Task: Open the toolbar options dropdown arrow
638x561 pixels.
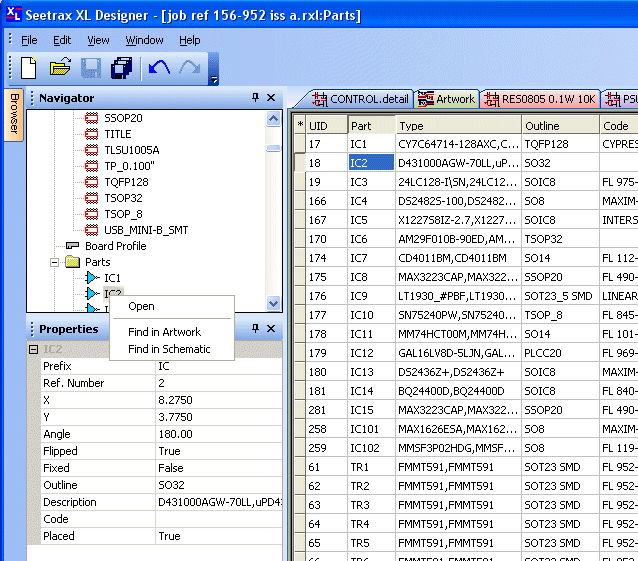Action: pyautogui.click(x=214, y=80)
